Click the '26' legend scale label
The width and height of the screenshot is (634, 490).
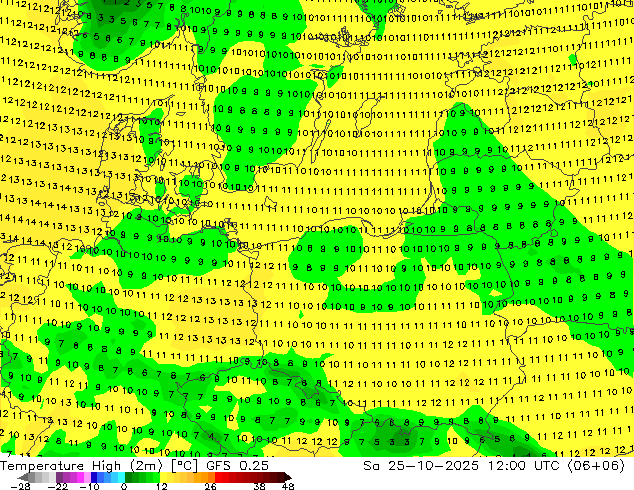point(210,486)
